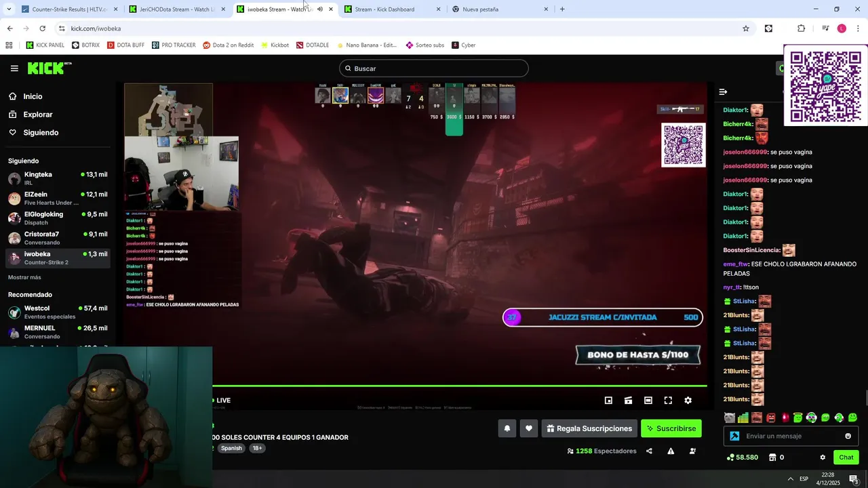Image resolution: width=868 pixels, height=488 pixels.
Task: Open the Nano Banana bookmark
Action: pos(366,45)
